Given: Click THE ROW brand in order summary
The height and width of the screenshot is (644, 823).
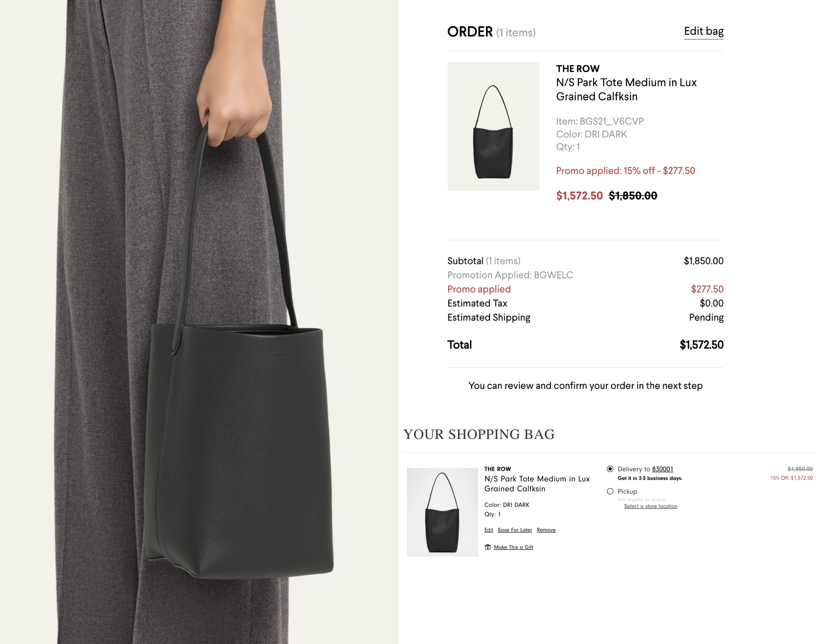Looking at the screenshot, I should [x=577, y=69].
